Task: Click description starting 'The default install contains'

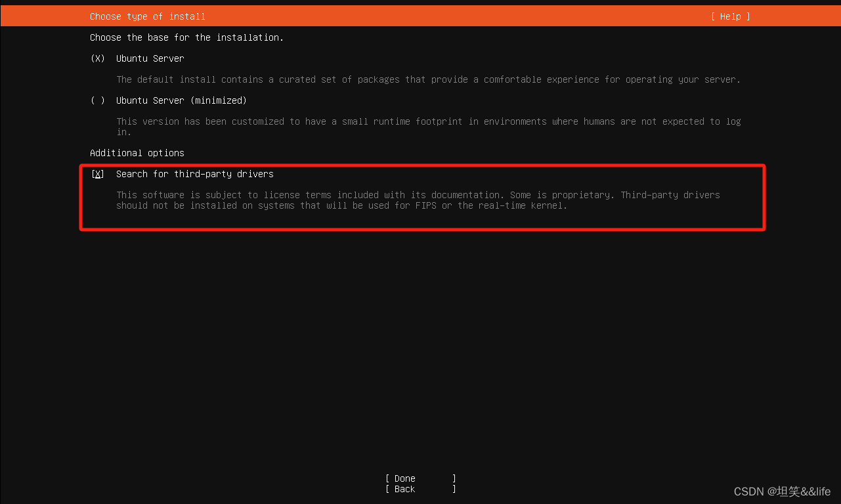Action: [x=429, y=79]
